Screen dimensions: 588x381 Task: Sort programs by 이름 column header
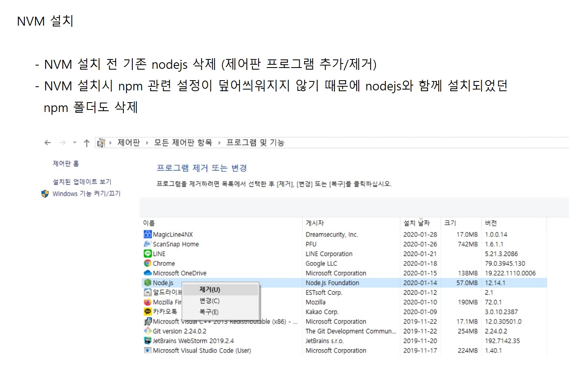click(x=149, y=223)
